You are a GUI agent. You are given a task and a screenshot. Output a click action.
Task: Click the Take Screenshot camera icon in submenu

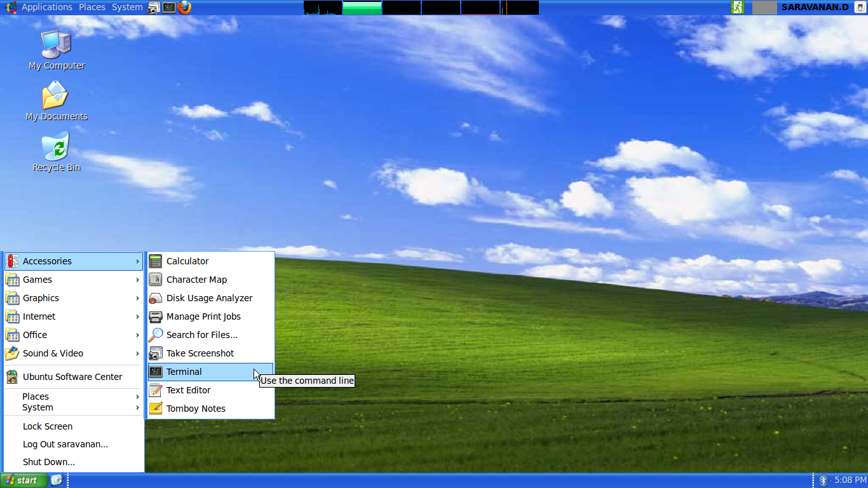pyautogui.click(x=156, y=353)
